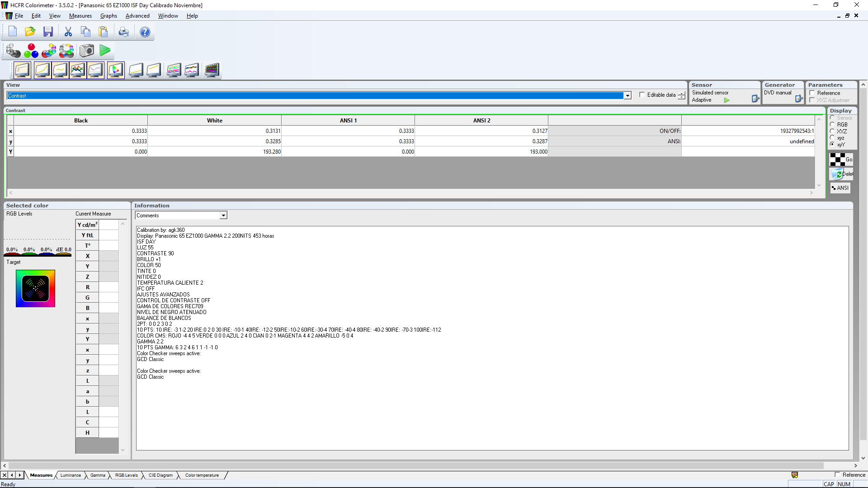This screenshot has height=488, width=868.
Task: Open the CIE diagram monitor icon
Action: [x=116, y=70]
